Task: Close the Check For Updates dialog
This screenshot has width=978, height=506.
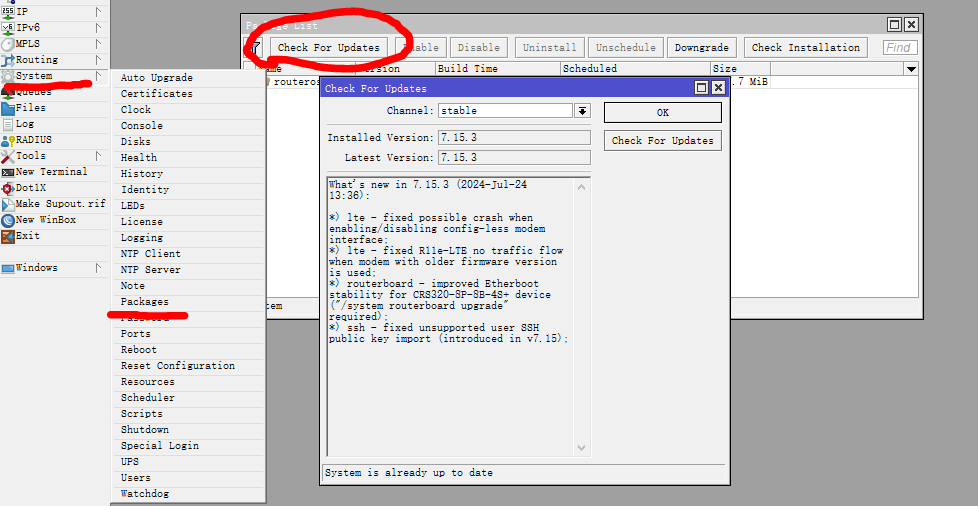Action: (x=719, y=88)
